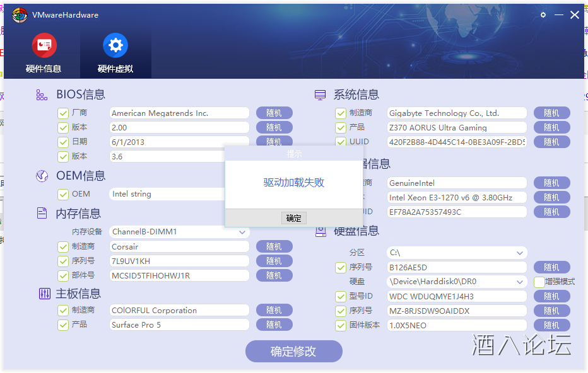The image size is (588, 373).
Task: Randomize the disk serial B126AE5D
Action: tap(551, 267)
